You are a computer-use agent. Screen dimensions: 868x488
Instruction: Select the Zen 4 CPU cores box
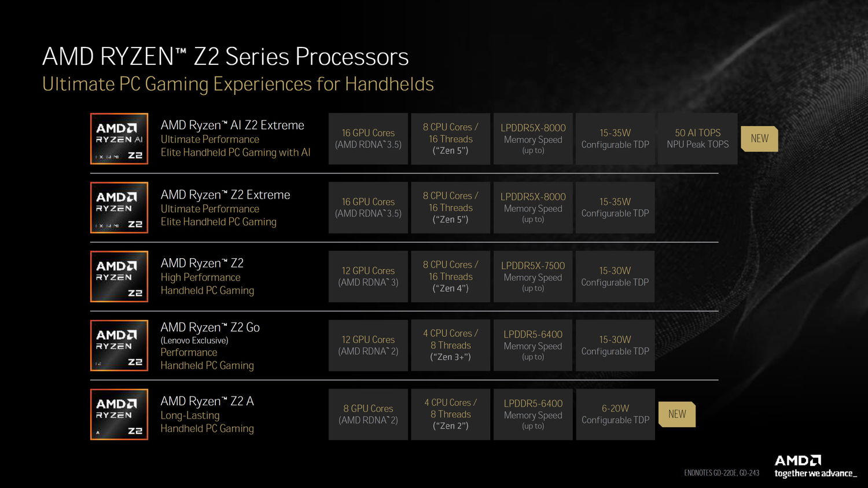[x=450, y=277]
